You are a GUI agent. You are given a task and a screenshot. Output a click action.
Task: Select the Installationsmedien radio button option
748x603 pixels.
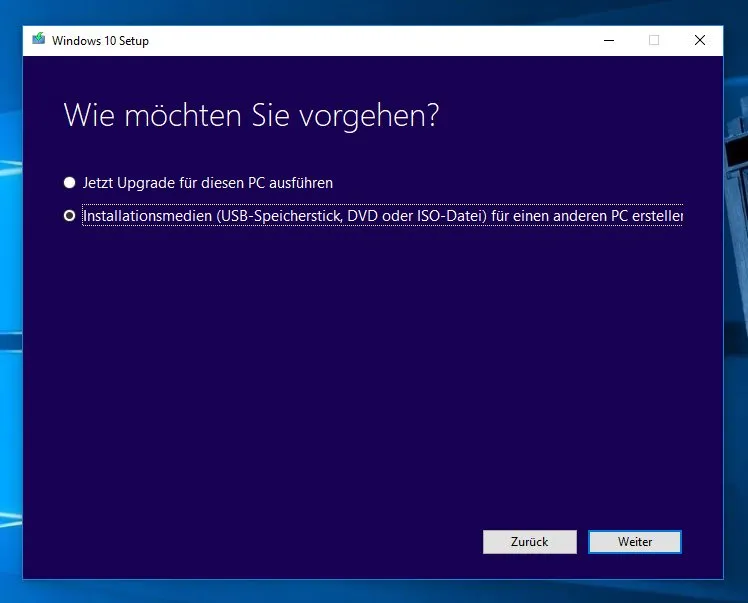click(x=70, y=216)
